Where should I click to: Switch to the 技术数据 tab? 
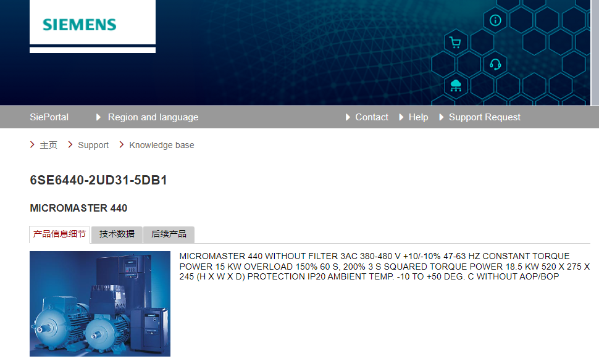(x=117, y=234)
